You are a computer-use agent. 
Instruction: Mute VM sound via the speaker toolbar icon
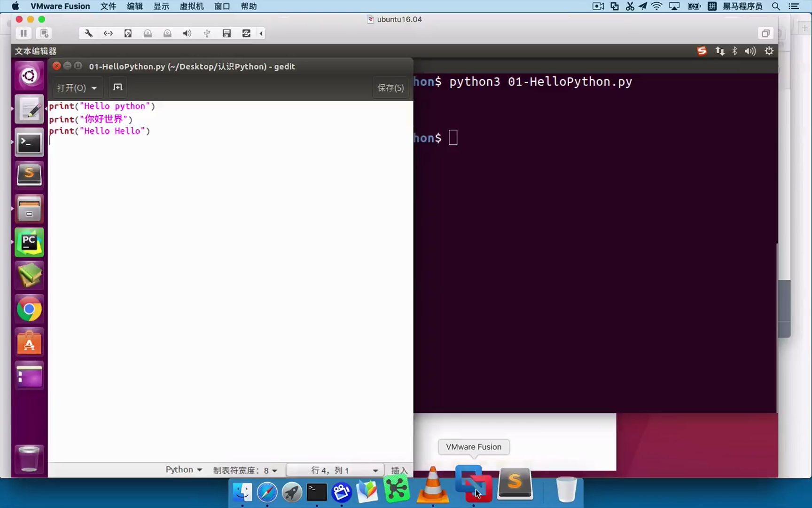tap(187, 33)
